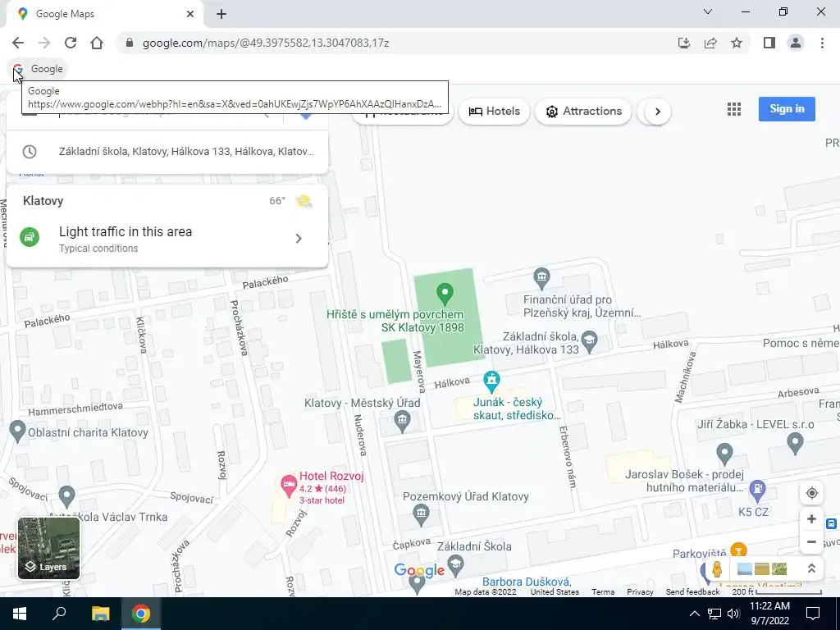
Task: Select the Google Maps browser tab
Action: pyautogui.click(x=105, y=14)
